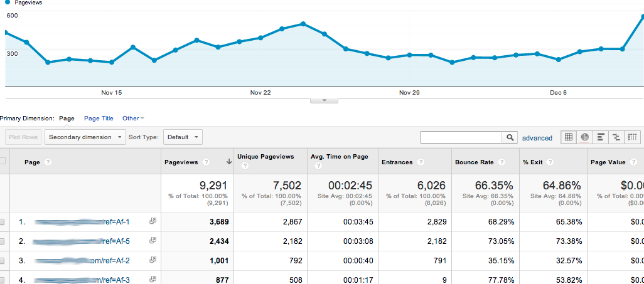644x284 pixels.
Task: Click pageviews cell 3,689
Action: pyautogui.click(x=219, y=222)
